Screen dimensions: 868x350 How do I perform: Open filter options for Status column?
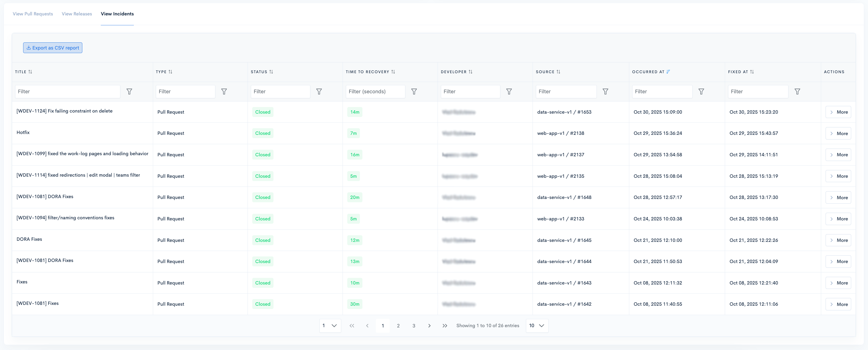click(x=319, y=92)
